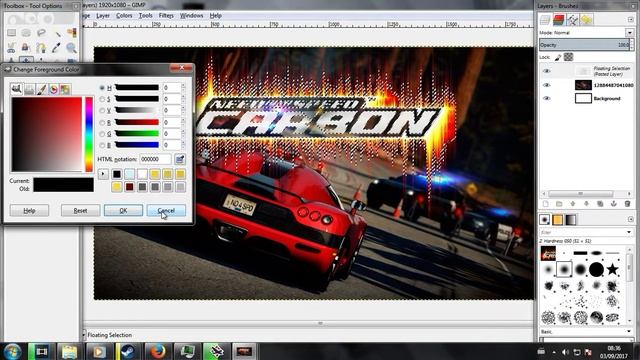
Task: Select the color wheel selector tab
Action: point(53,89)
